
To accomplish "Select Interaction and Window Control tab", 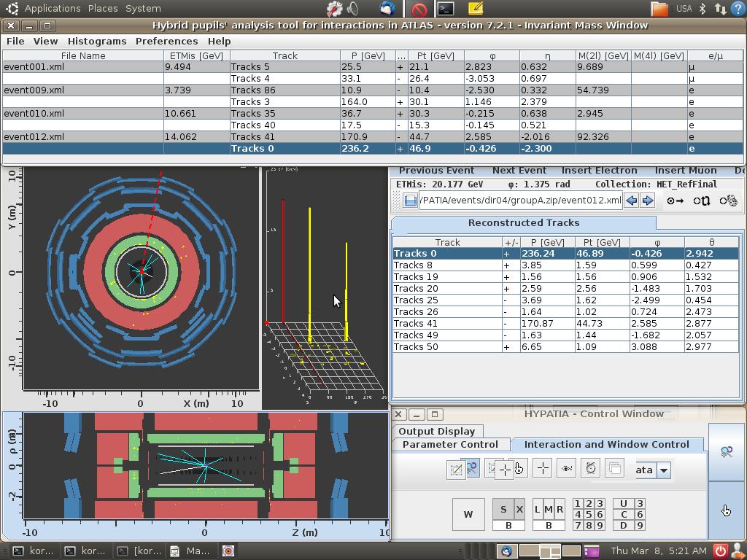I will point(606,444).
